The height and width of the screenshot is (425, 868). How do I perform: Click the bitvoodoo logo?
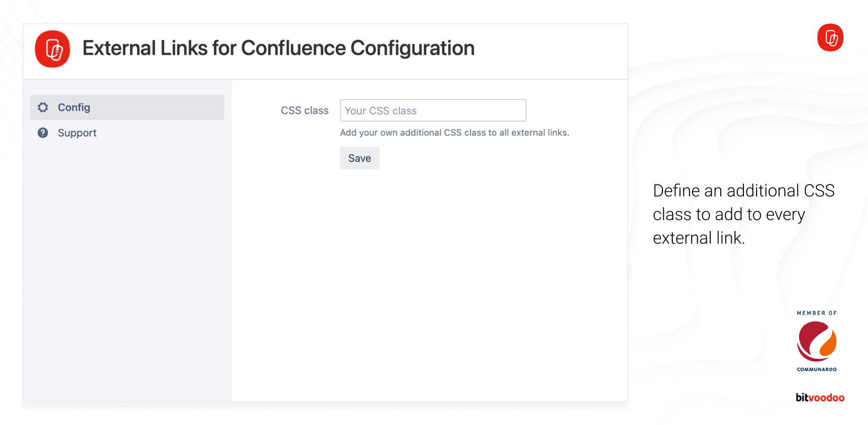coord(819,397)
